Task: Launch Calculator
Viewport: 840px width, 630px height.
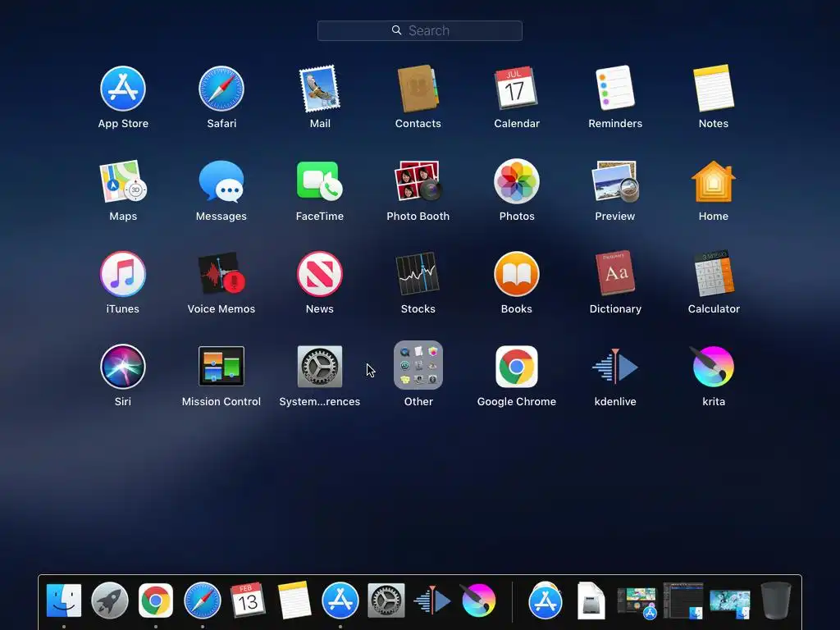Action: point(714,274)
